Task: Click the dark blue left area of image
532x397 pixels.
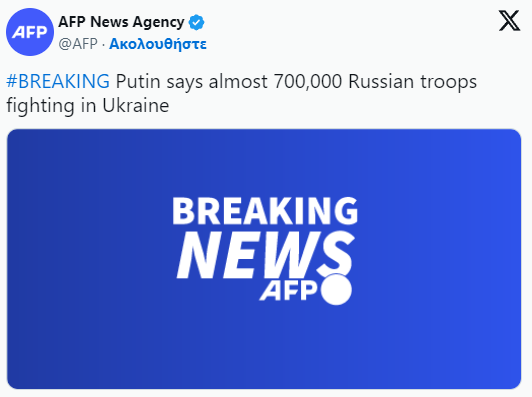Action: tap(85, 259)
